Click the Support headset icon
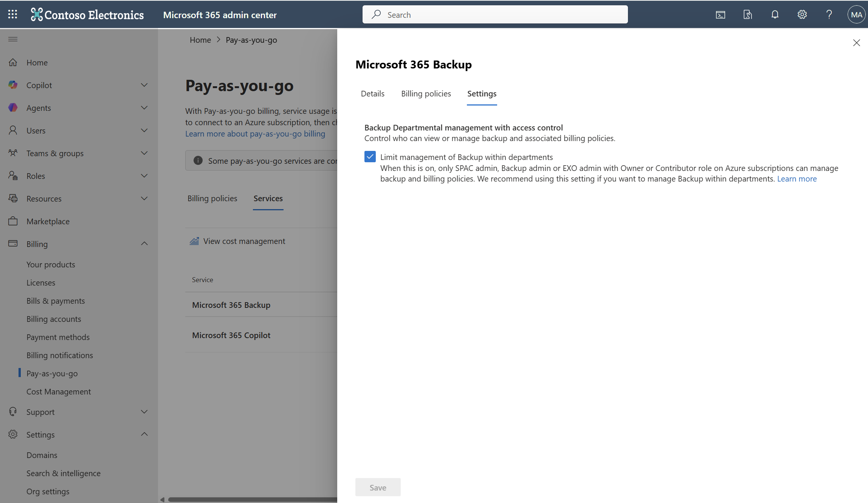This screenshot has height=503, width=868. pos(13,412)
